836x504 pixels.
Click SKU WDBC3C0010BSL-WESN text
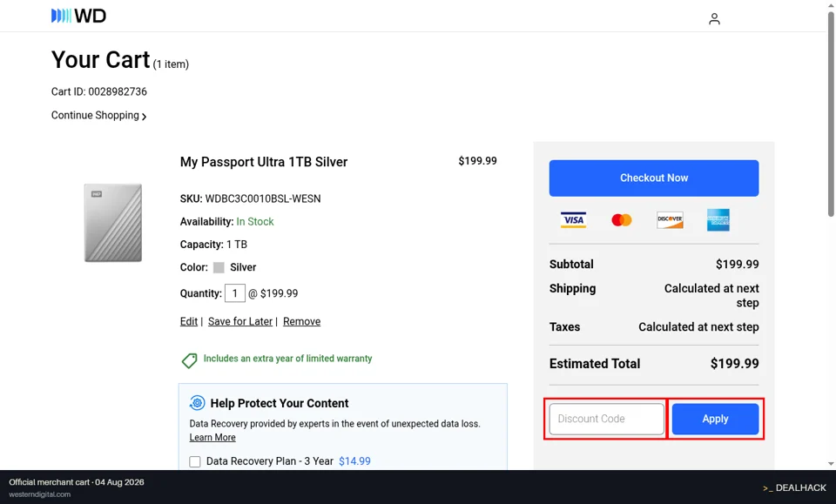(250, 198)
